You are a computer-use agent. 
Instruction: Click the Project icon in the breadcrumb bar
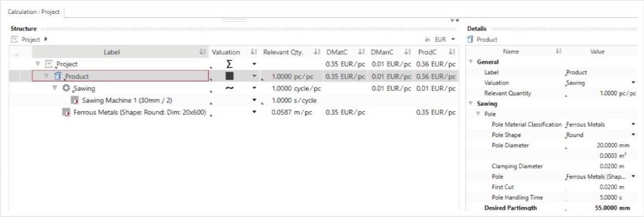pos(15,39)
